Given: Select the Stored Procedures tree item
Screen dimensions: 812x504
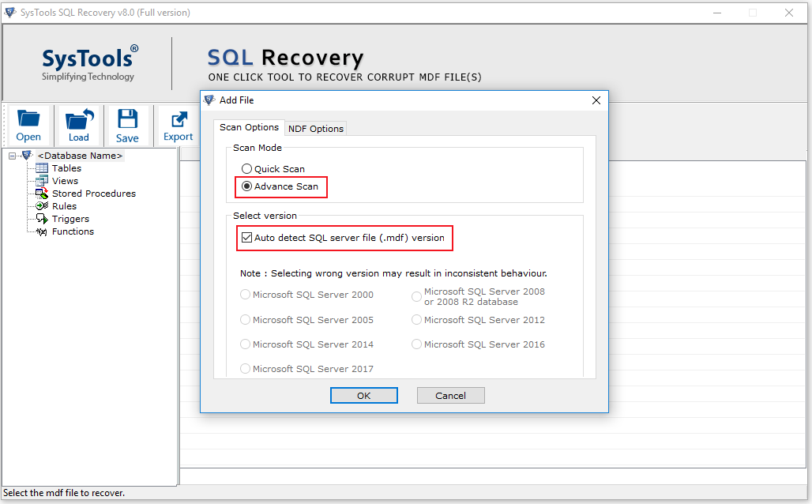Looking at the screenshot, I should pyautogui.click(x=94, y=194).
